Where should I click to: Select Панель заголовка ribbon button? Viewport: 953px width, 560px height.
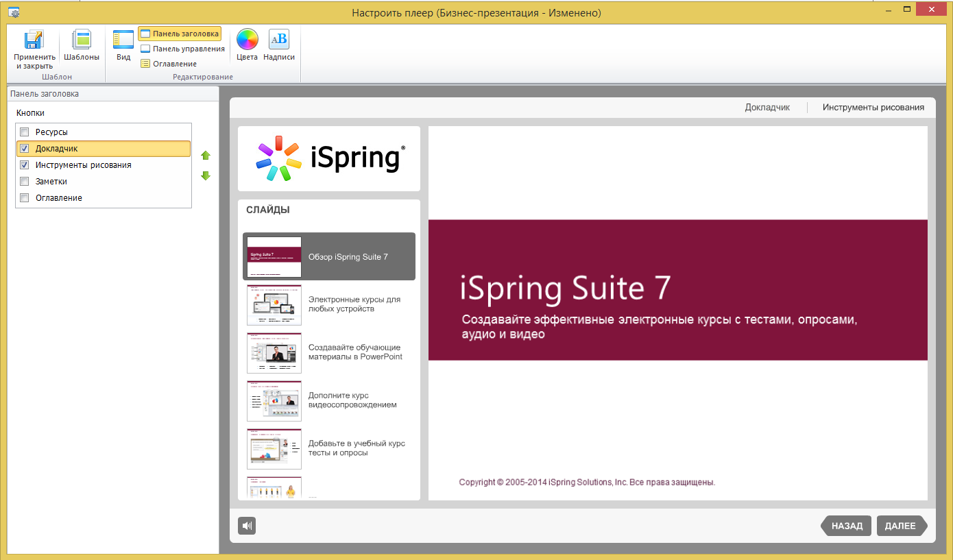coord(180,34)
